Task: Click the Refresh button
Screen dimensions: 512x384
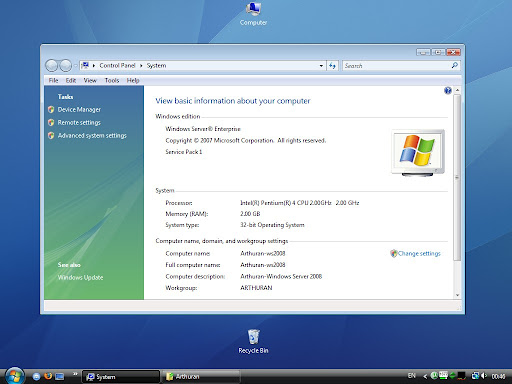Action: (332, 66)
